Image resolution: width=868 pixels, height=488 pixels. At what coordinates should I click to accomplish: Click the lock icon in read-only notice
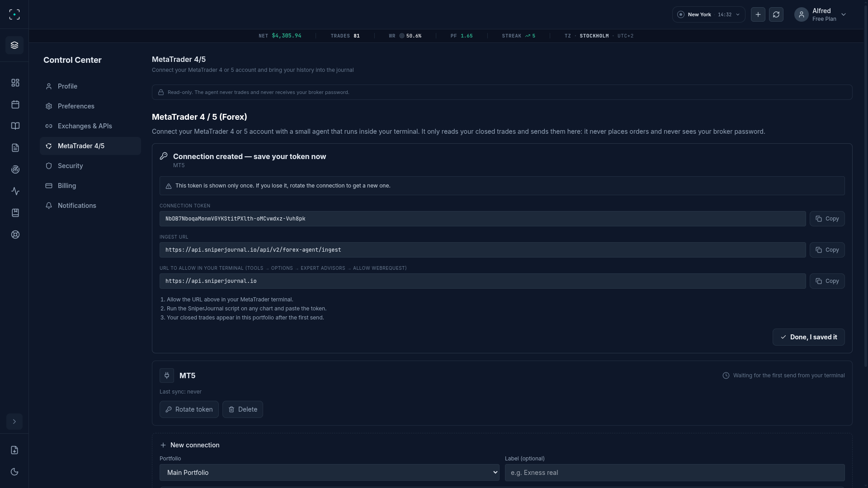tap(161, 92)
